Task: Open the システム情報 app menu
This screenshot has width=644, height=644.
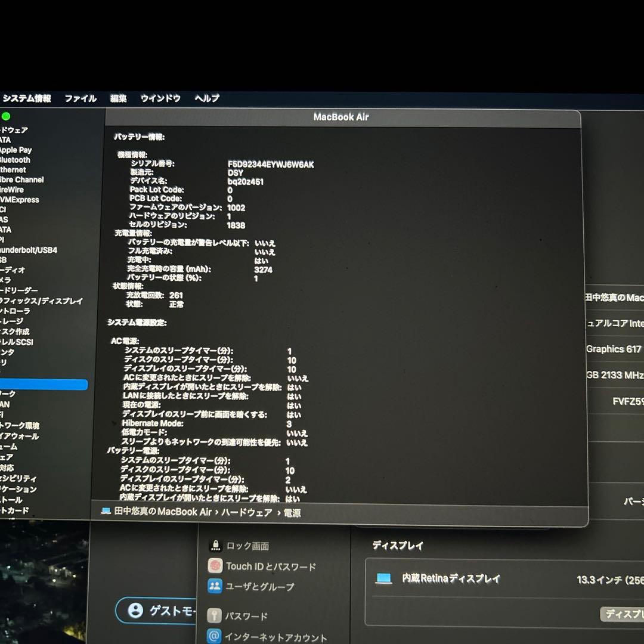Action: [27, 98]
